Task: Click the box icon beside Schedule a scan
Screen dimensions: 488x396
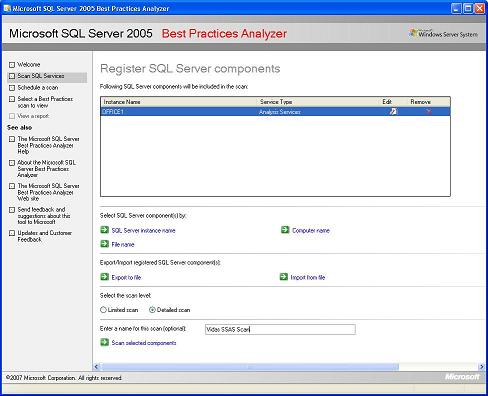Action: pyautogui.click(x=12, y=88)
